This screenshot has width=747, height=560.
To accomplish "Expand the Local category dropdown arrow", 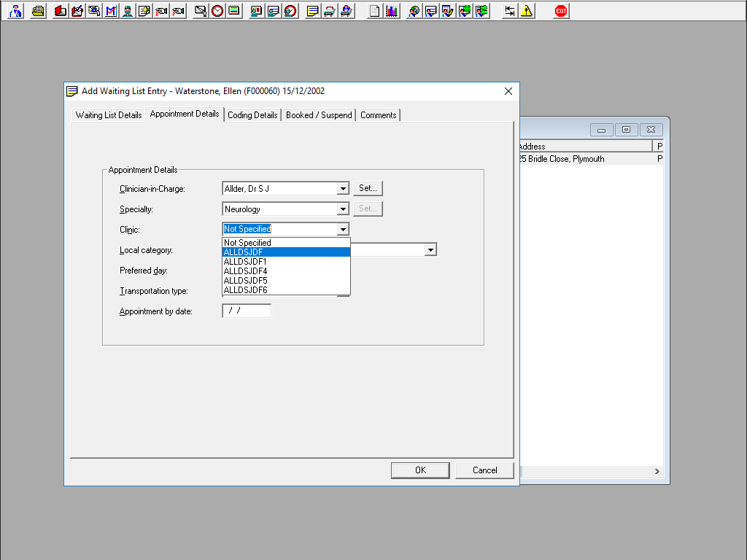I will tap(430, 250).
